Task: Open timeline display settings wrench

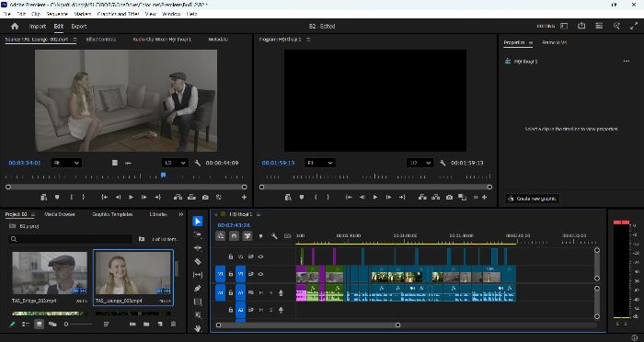Action: tap(274, 236)
